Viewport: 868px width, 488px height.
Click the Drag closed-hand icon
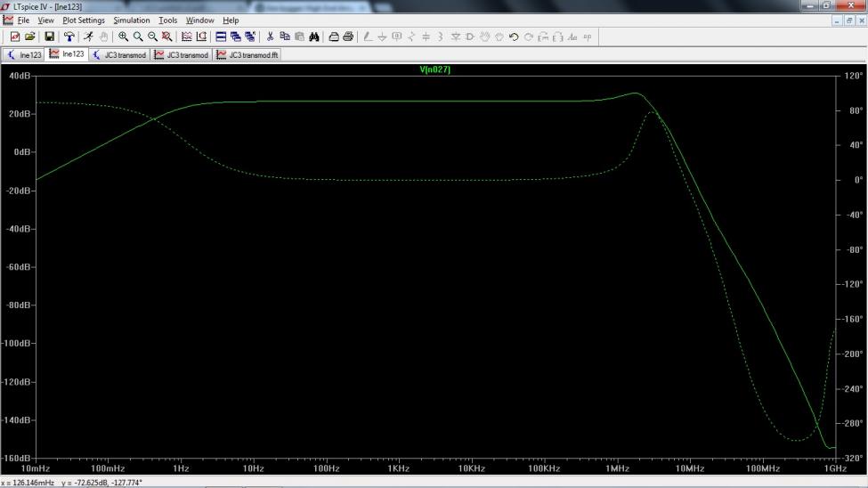pos(499,37)
